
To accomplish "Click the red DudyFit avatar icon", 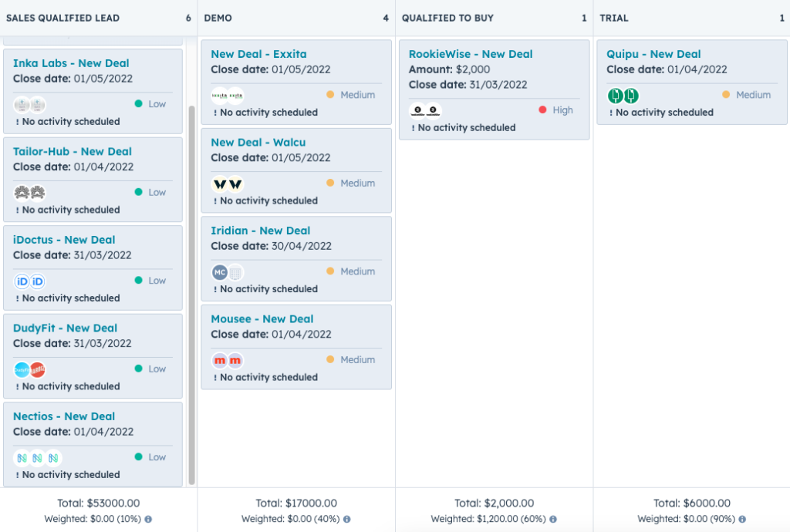I will (38, 369).
